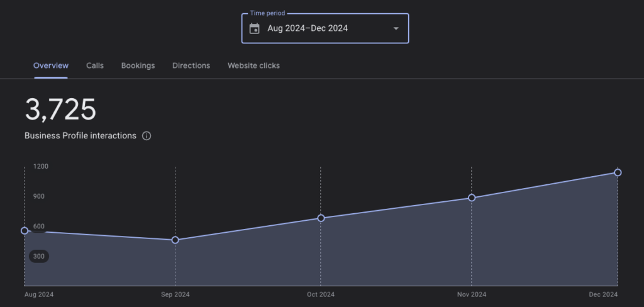Click the Sep 2024 x-axis label
This screenshot has width=644, height=307.
175,294
